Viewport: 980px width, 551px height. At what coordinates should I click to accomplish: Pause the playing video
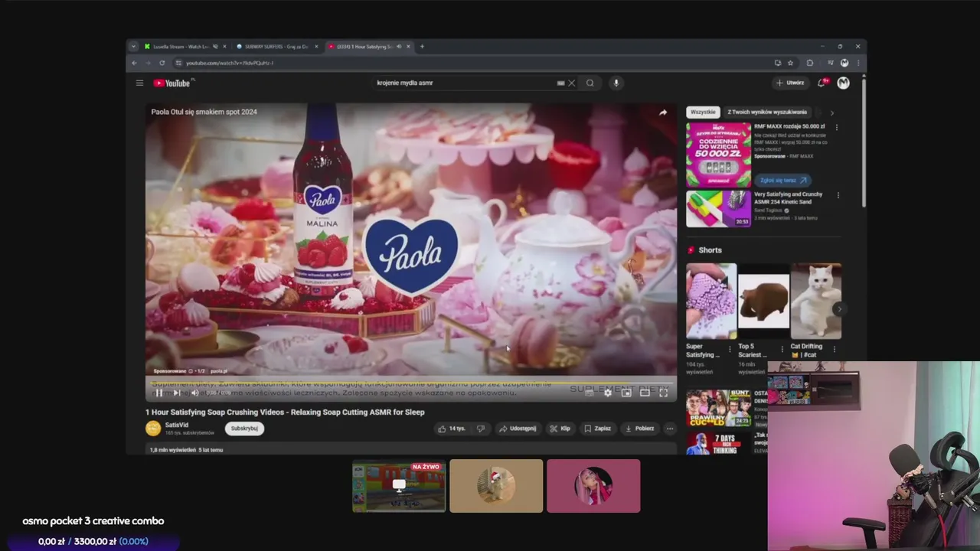coord(158,393)
